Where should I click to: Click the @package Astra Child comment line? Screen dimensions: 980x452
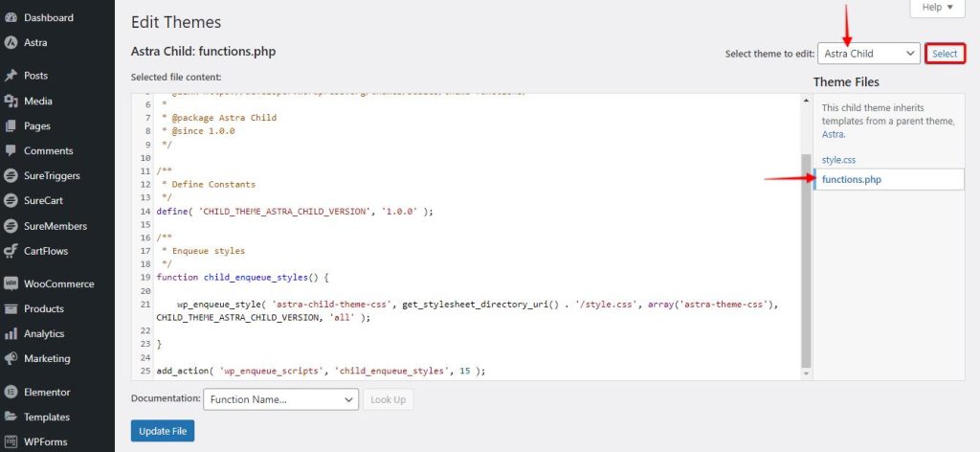click(x=219, y=118)
